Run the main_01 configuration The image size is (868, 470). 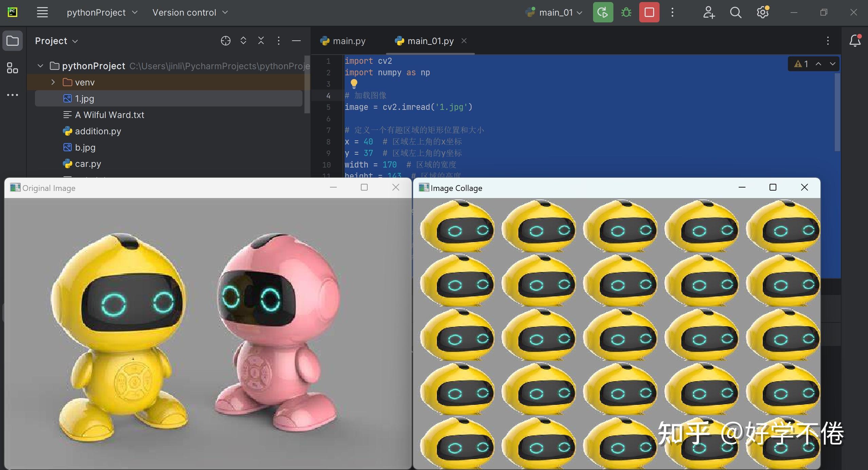[603, 12]
